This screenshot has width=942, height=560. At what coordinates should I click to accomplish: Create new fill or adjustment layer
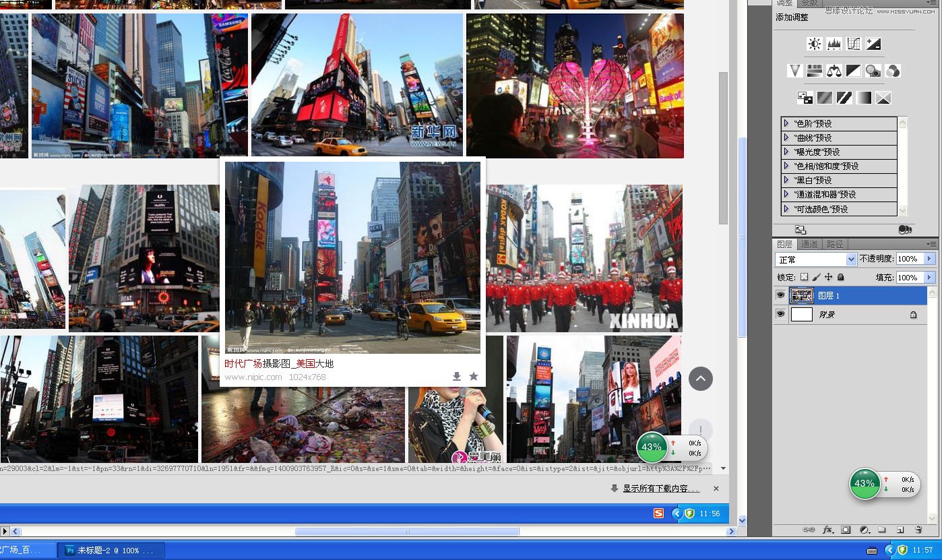(x=865, y=530)
